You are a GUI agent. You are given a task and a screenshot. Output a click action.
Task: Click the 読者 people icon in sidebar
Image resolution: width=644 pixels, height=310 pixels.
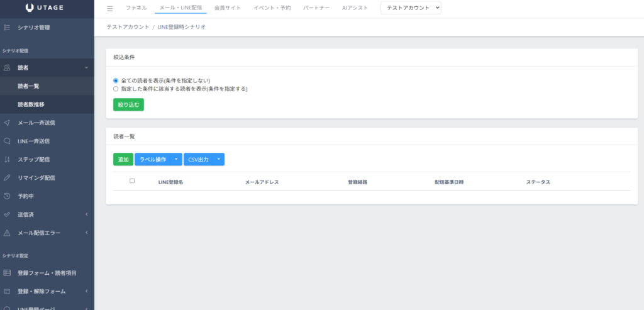[7, 67]
